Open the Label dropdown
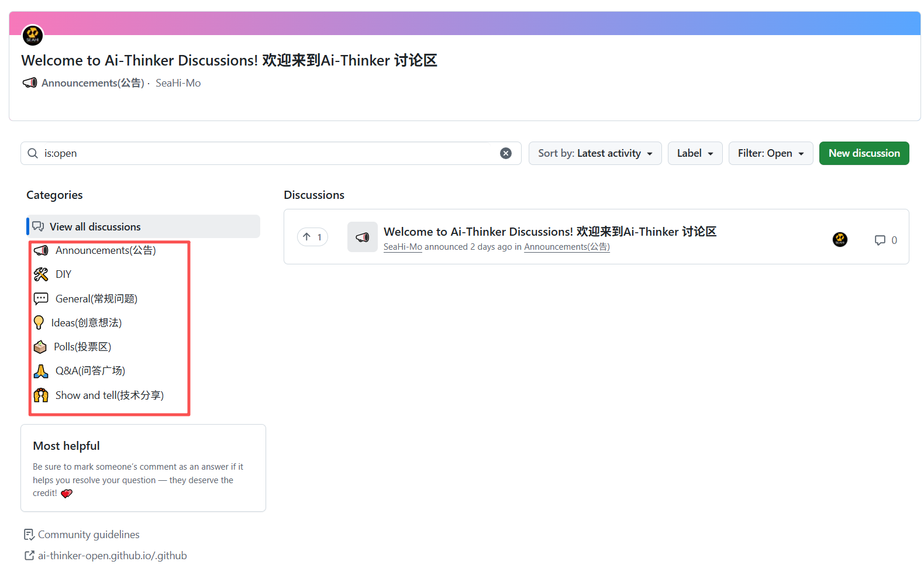The width and height of the screenshot is (924, 582). pyautogui.click(x=695, y=153)
